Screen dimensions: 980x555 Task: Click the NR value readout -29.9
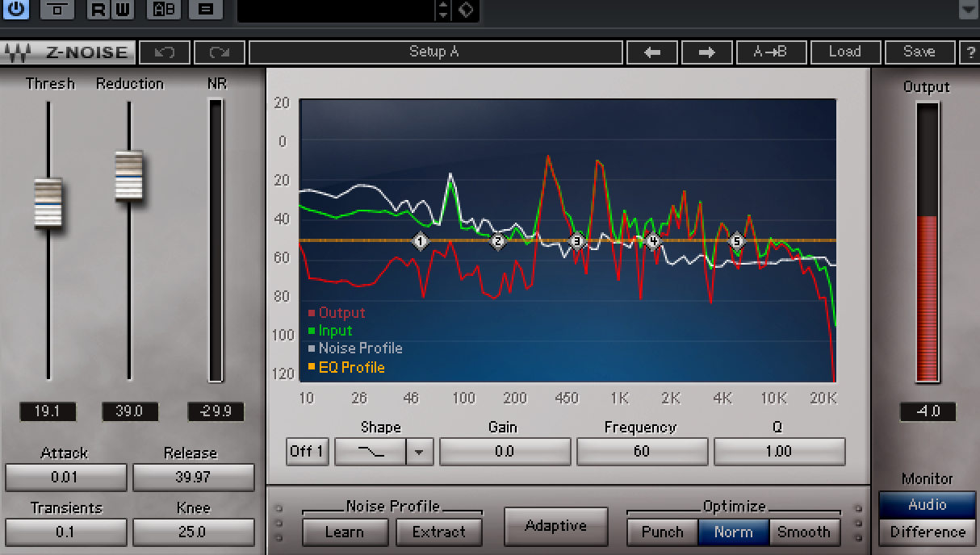216,411
